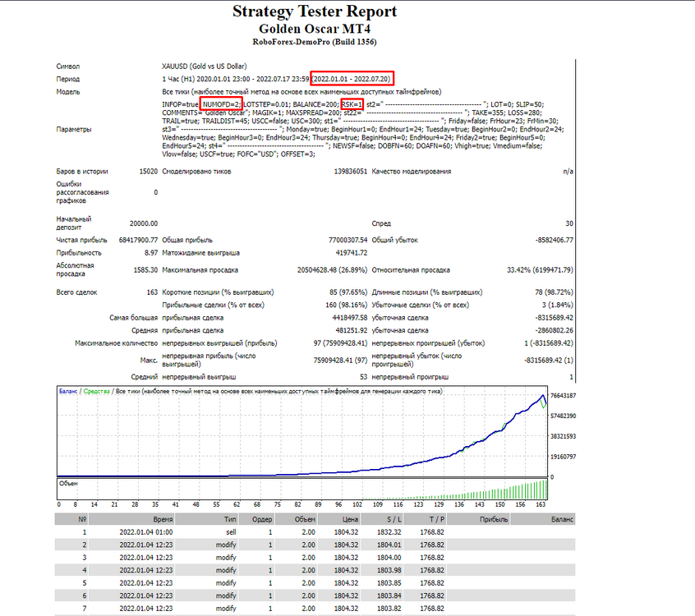Click largest loss trade '-8315689.42'
The height and width of the screenshot is (616, 695).
click(554, 318)
